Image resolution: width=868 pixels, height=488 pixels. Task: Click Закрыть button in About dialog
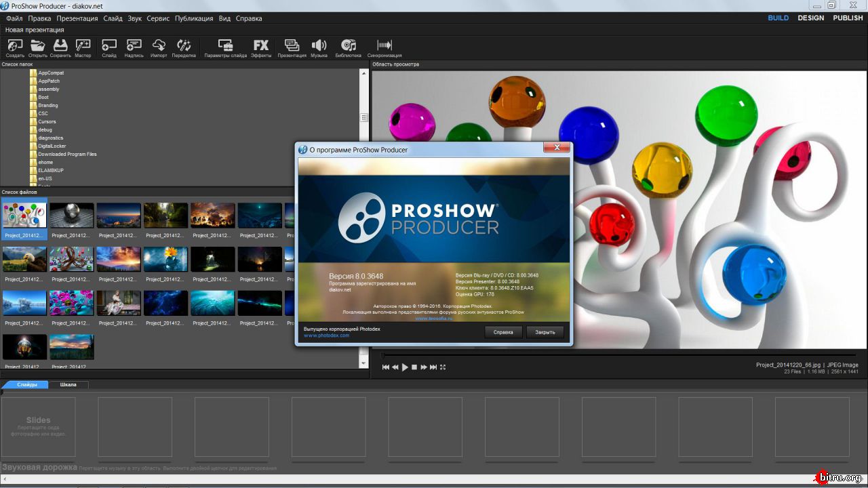[x=545, y=332]
